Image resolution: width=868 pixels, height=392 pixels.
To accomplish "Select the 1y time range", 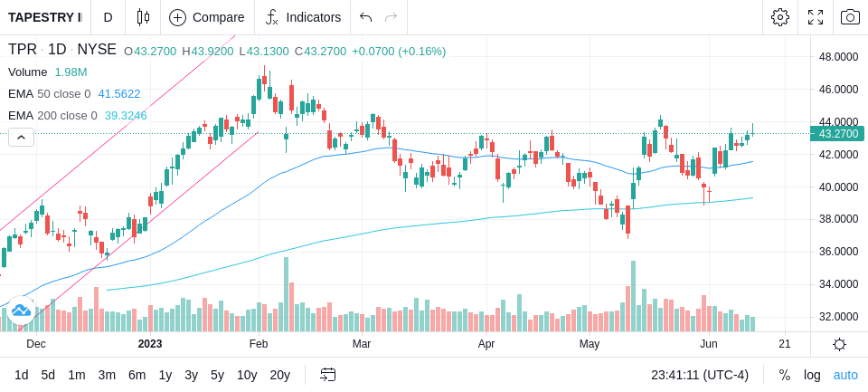I will [165, 376].
